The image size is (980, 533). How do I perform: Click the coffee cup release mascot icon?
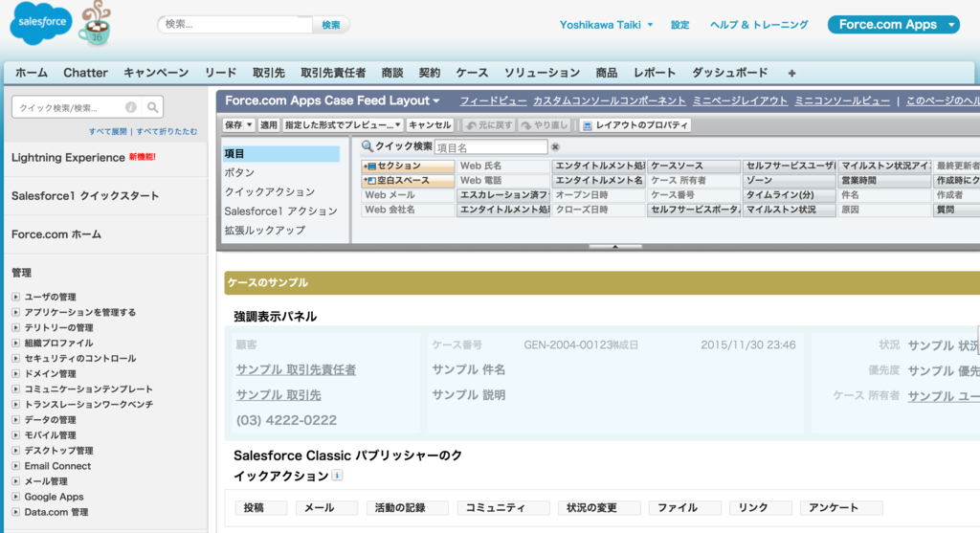pyautogui.click(x=95, y=24)
